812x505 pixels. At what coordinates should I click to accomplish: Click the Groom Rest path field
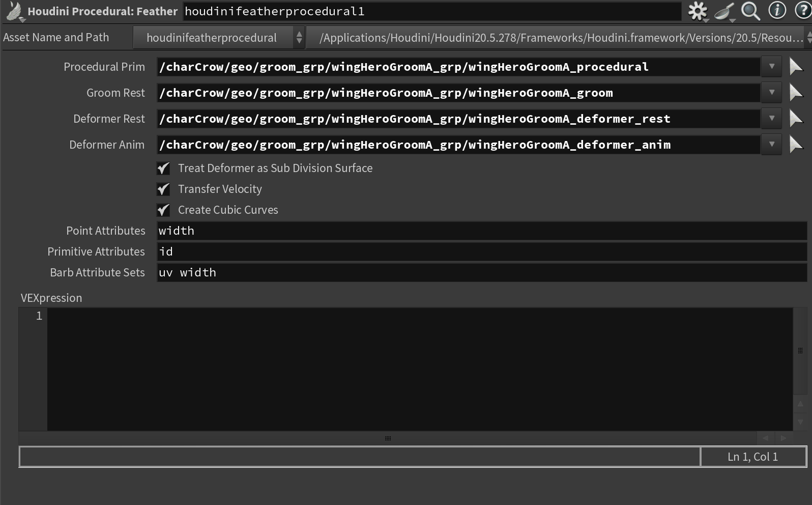(x=458, y=93)
